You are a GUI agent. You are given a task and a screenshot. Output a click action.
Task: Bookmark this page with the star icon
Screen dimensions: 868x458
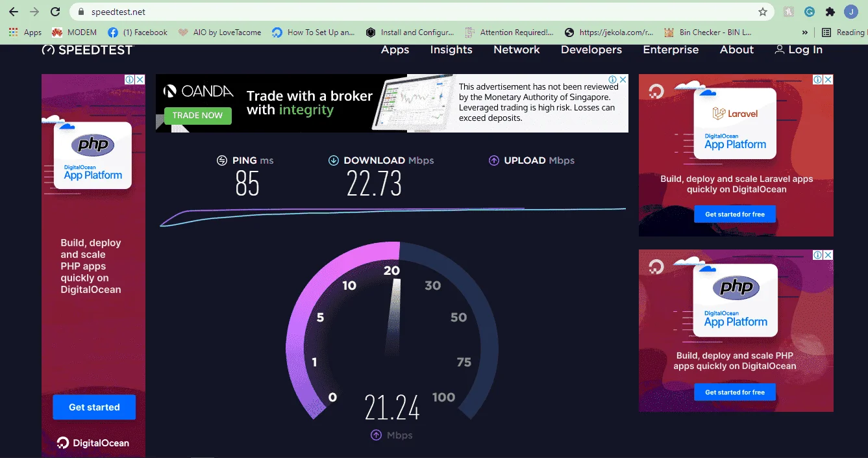(x=763, y=12)
